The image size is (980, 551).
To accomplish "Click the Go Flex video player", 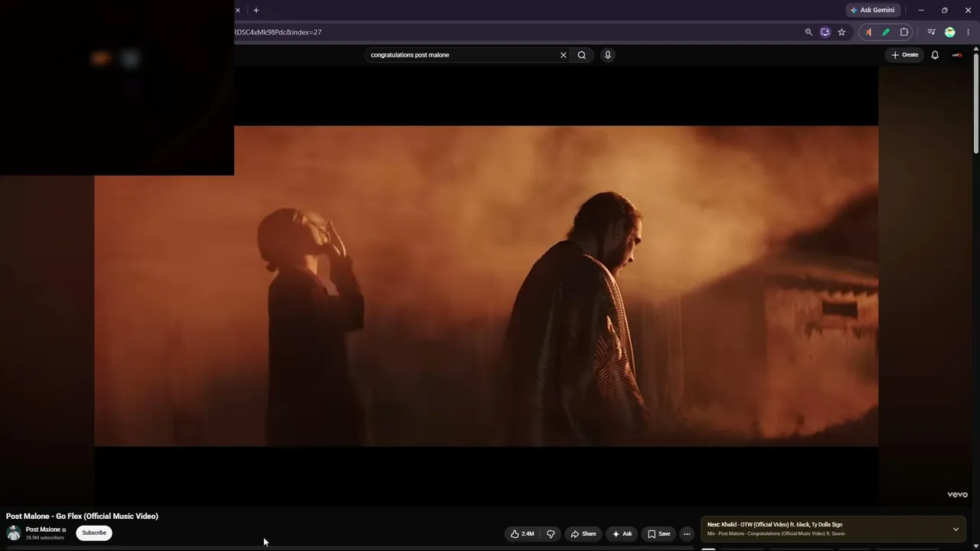I will coord(486,285).
